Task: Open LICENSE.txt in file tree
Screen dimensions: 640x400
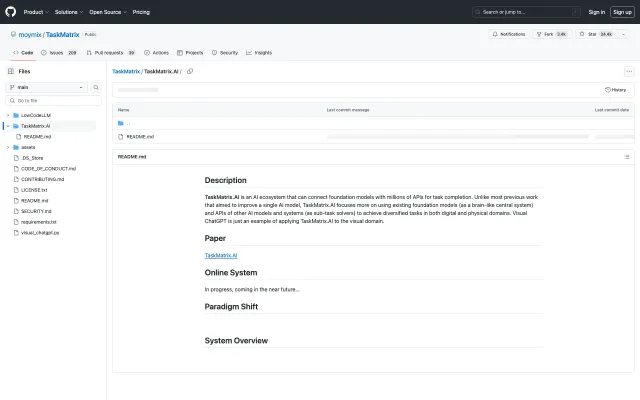Action: [34, 190]
